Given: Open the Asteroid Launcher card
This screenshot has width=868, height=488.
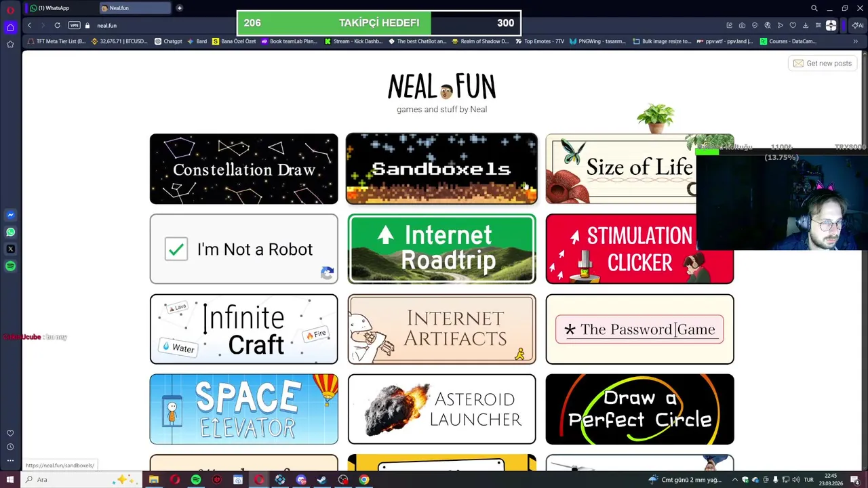Looking at the screenshot, I should point(441,409).
